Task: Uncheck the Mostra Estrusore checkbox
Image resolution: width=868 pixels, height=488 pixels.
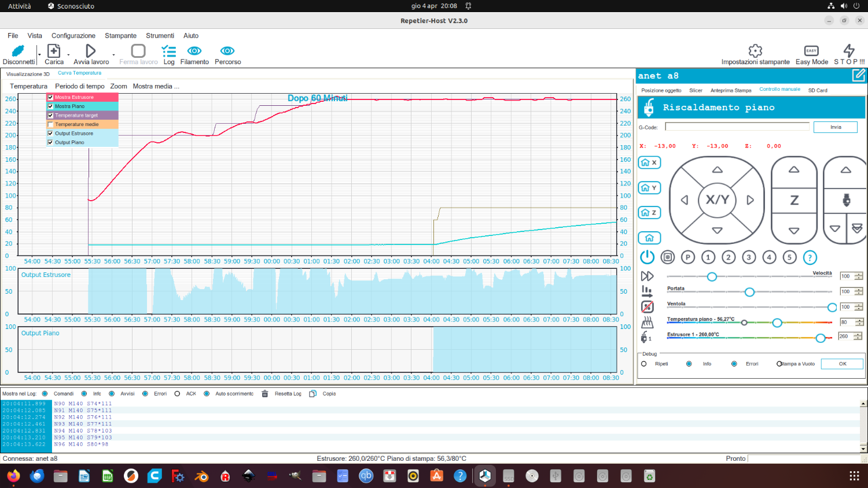Action: point(50,97)
